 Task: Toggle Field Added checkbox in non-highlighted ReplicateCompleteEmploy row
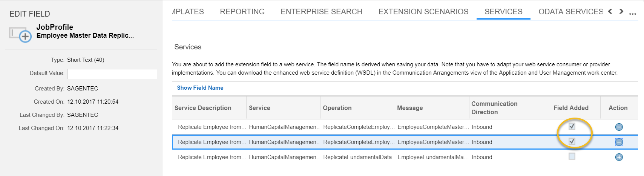tap(572, 126)
